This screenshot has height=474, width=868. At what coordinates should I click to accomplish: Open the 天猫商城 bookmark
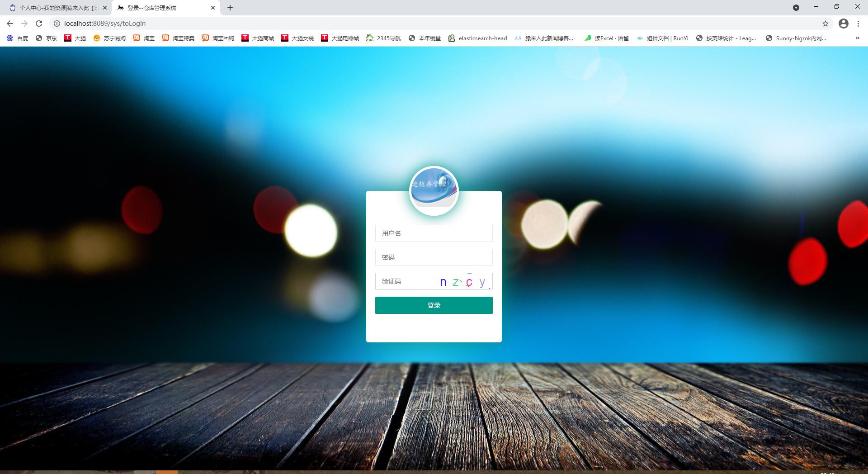[x=258, y=38]
